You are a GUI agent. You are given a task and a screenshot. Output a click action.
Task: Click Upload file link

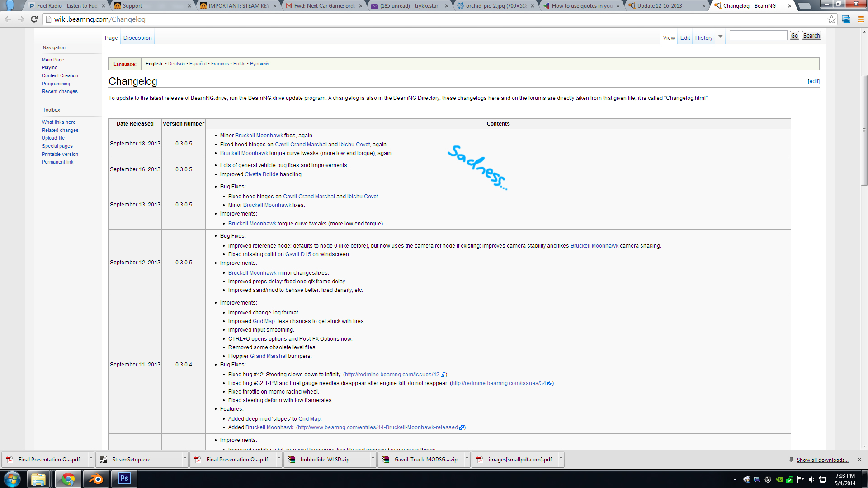[x=53, y=138]
